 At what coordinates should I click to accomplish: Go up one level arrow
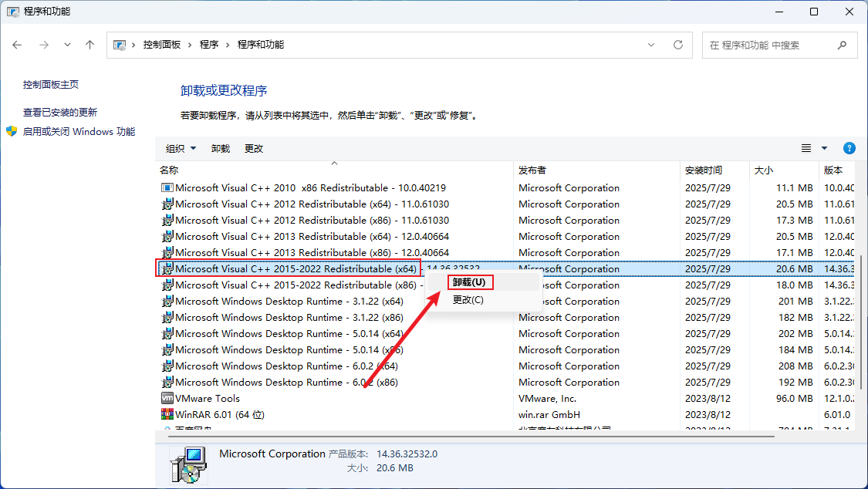tap(90, 45)
